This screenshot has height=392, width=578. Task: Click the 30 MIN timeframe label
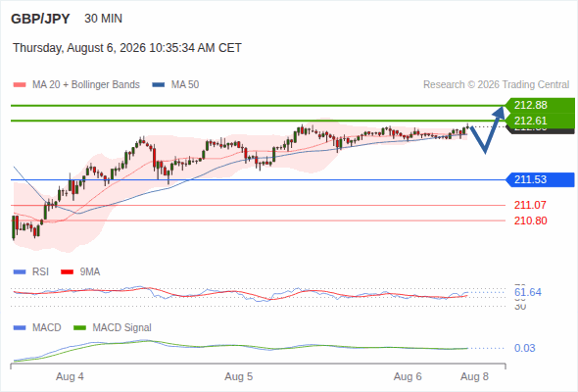(103, 19)
